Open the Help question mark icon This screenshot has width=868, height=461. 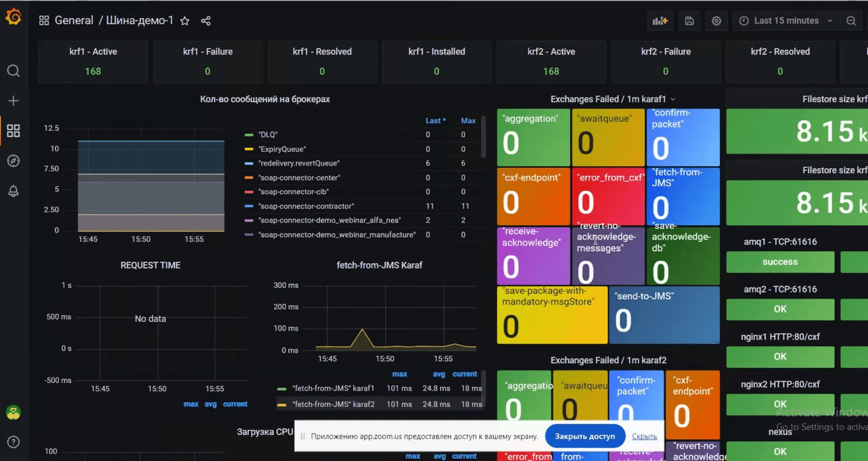pos(13,442)
